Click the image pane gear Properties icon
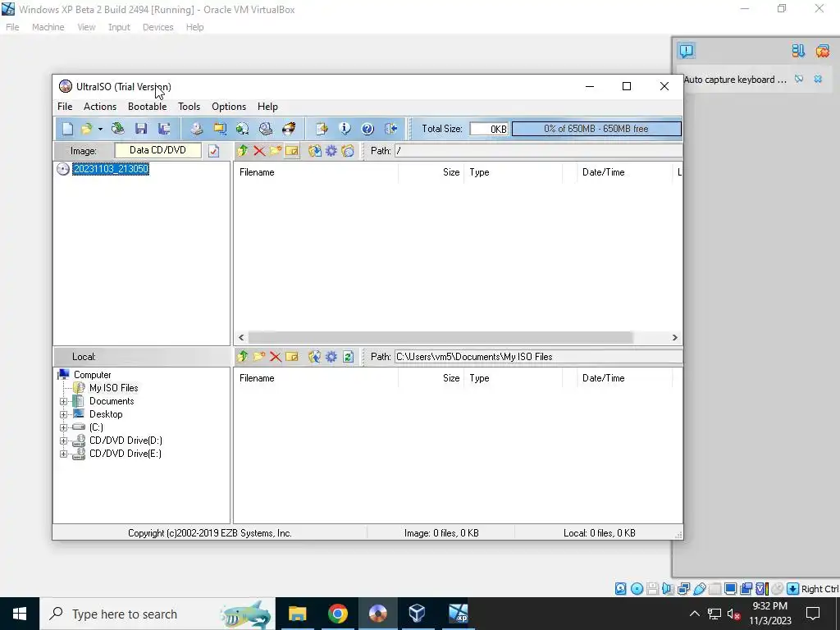 click(331, 151)
